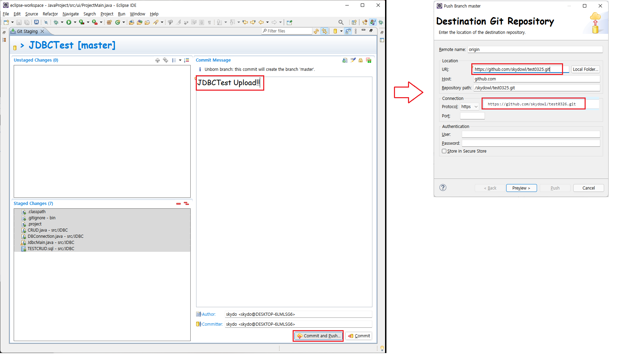Open the Refactor menu

50,14
